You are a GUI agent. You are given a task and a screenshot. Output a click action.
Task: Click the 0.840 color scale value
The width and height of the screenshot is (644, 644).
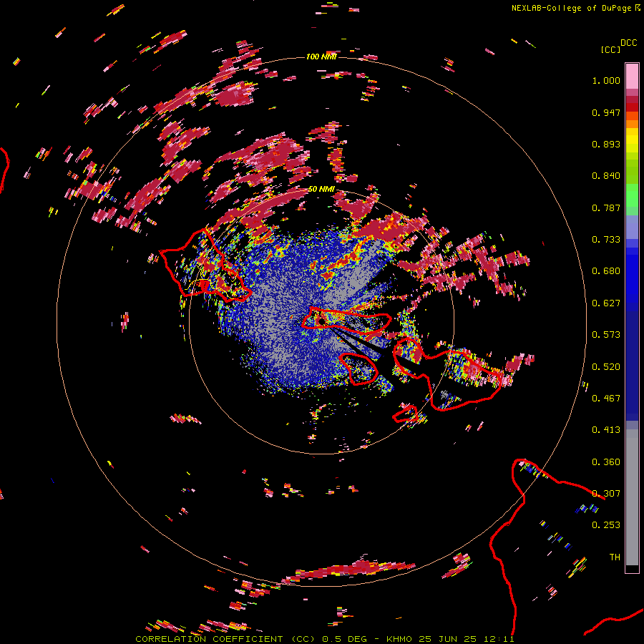pos(606,176)
